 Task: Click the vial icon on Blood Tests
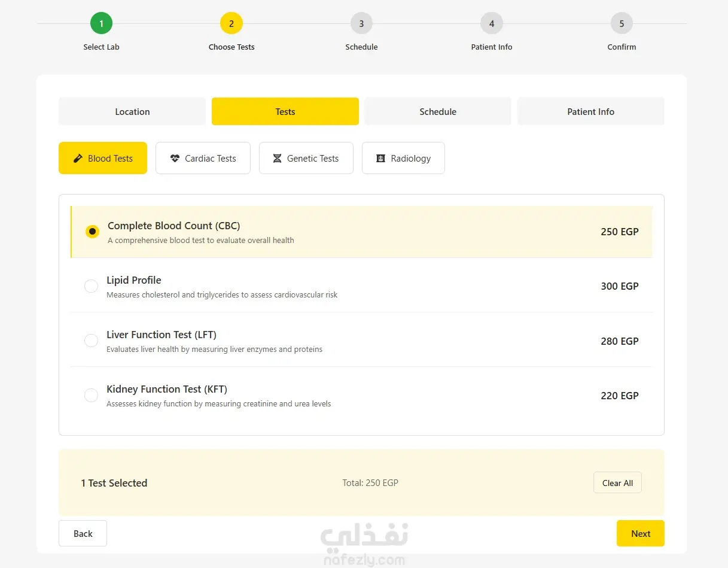click(x=78, y=159)
